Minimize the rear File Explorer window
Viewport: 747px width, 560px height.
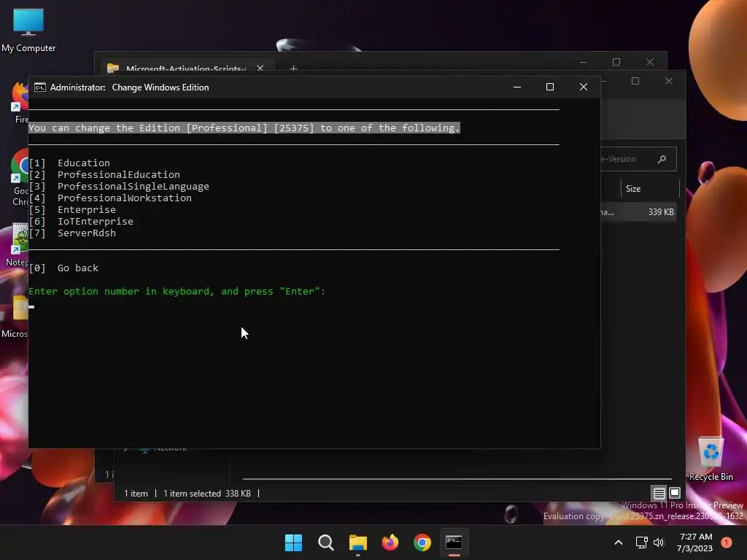[x=584, y=62]
